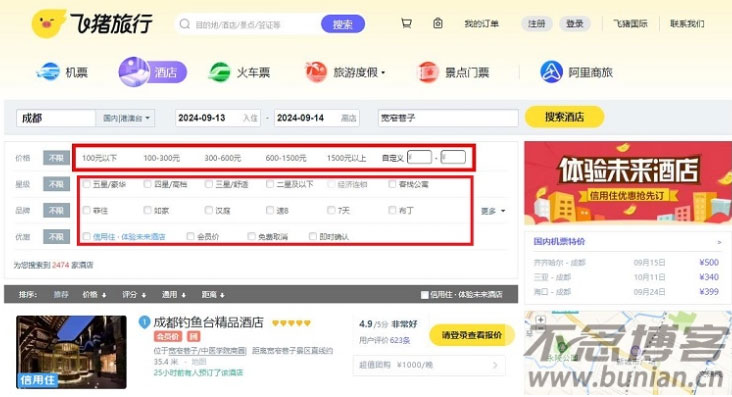Check the 7天 brand filter
The image size is (732, 397).
point(331,210)
